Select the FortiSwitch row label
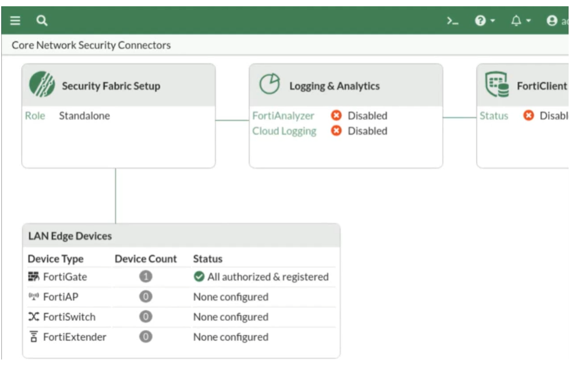The height and width of the screenshot is (392, 573). [x=69, y=317]
